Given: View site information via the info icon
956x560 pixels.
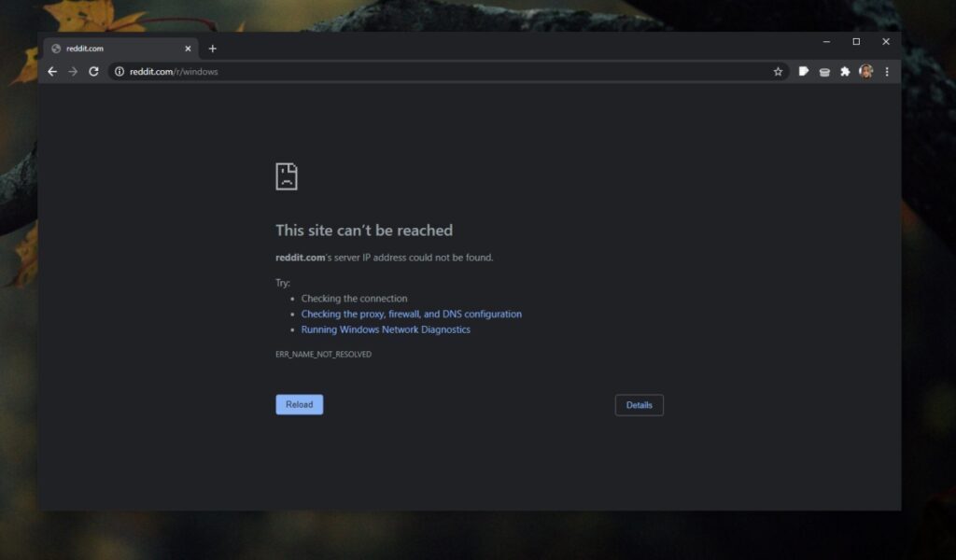Looking at the screenshot, I should click(119, 71).
